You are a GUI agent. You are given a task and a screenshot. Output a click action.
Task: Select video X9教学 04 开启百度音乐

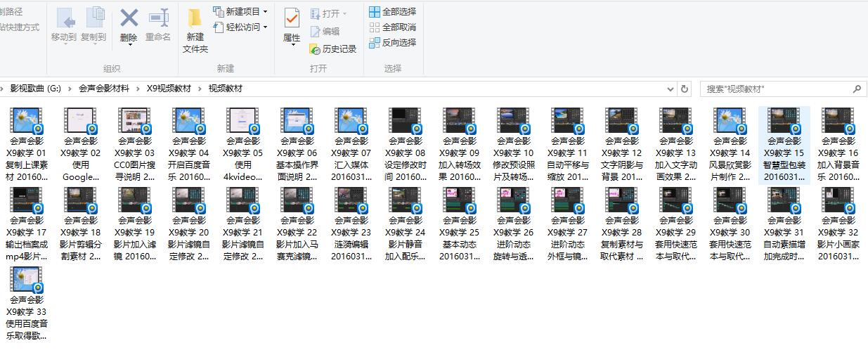point(189,145)
